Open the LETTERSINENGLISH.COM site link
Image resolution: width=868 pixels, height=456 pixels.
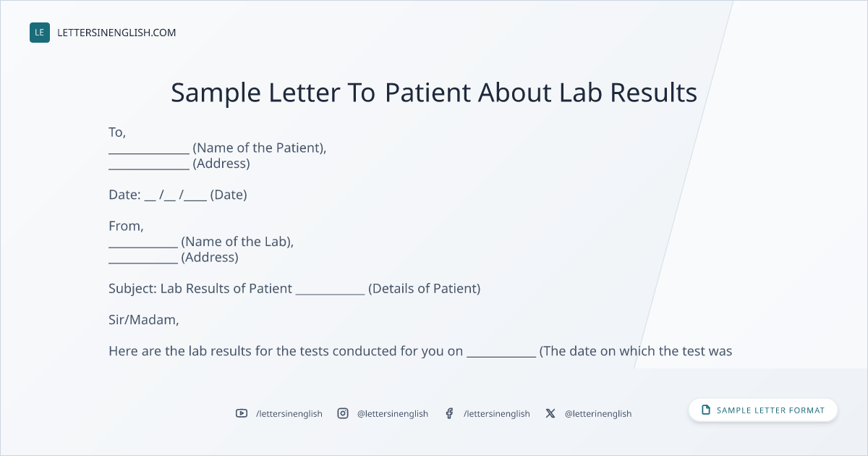116,33
